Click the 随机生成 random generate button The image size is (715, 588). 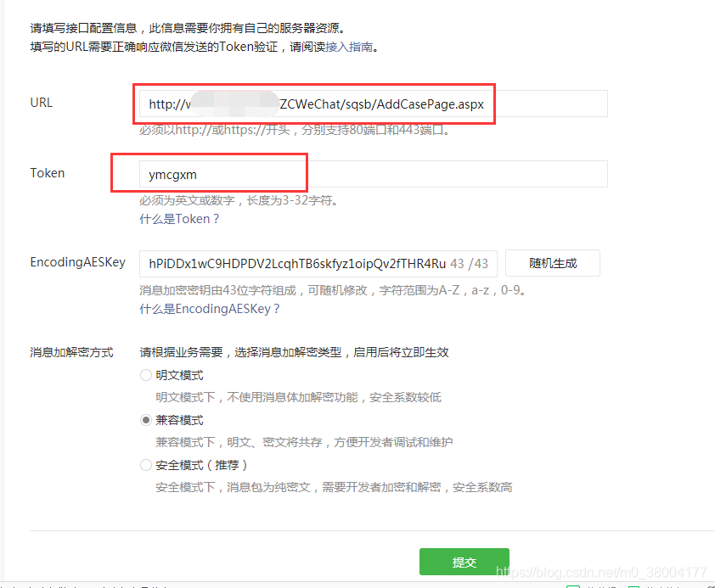pos(552,263)
